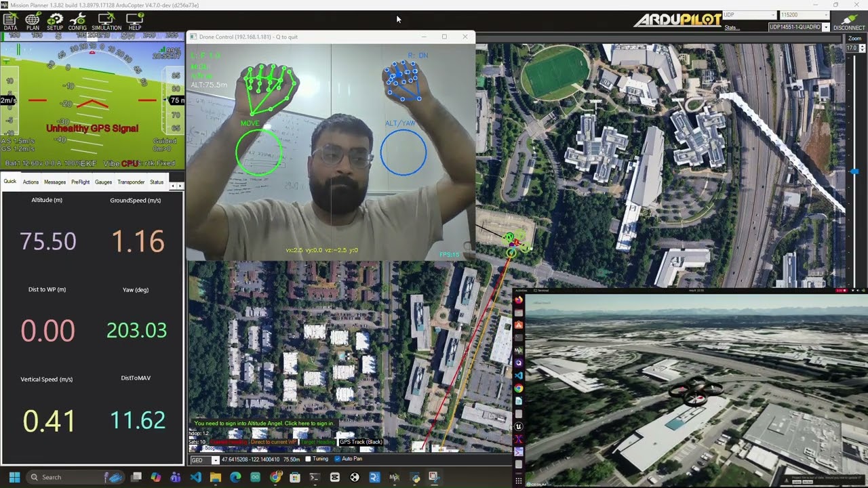The height and width of the screenshot is (488, 868).
Task: Open Microsoft Edge from the taskbar
Action: (x=235, y=477)
